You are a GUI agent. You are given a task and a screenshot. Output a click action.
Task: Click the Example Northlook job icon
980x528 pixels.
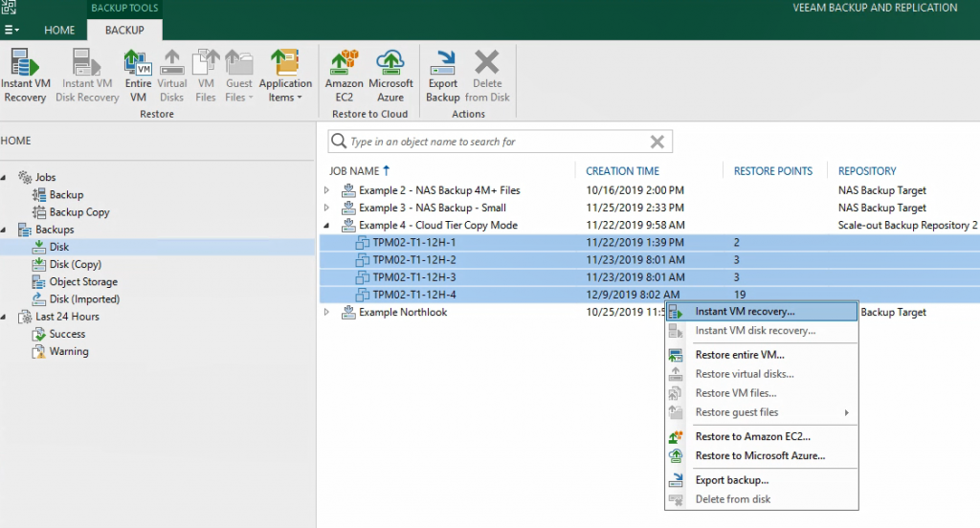pos(348,312)
